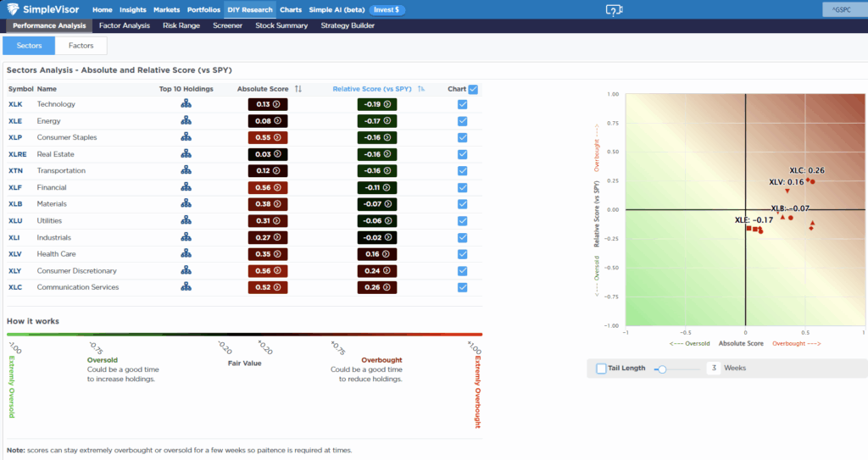868x460 pixels.
Task: Open the Risk Range submenu tab
Action: click(x=181, y=25)
